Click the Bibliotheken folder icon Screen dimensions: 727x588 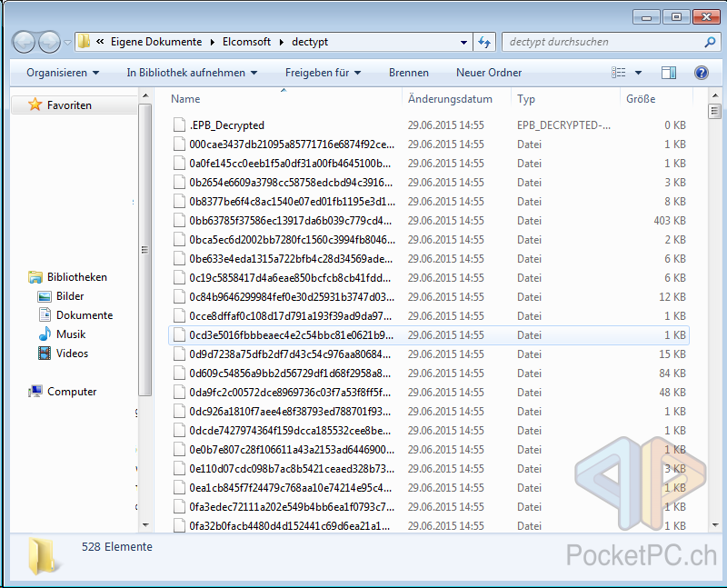tap(35, 277)
